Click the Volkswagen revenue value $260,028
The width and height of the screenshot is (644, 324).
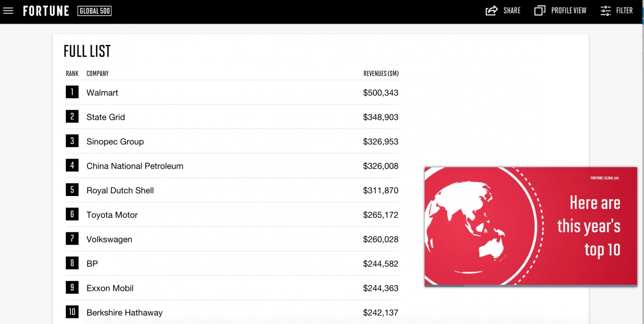coord(380,239)
